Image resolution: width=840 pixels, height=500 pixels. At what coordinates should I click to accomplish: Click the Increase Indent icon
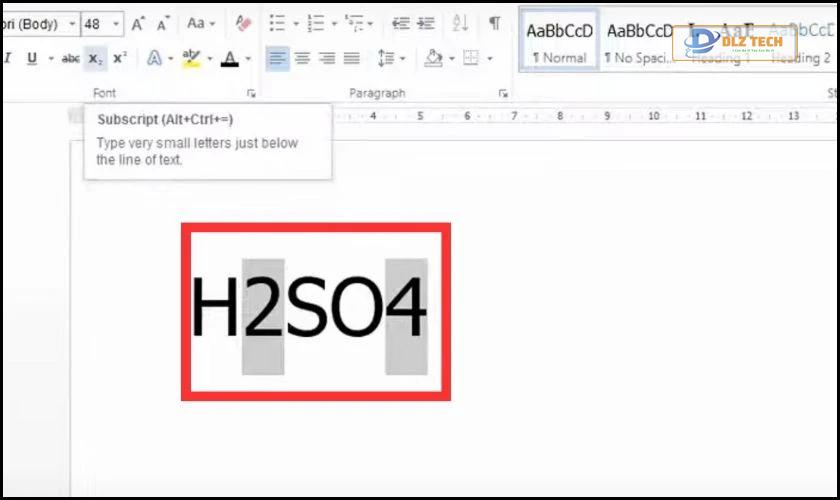coord(426,24)
